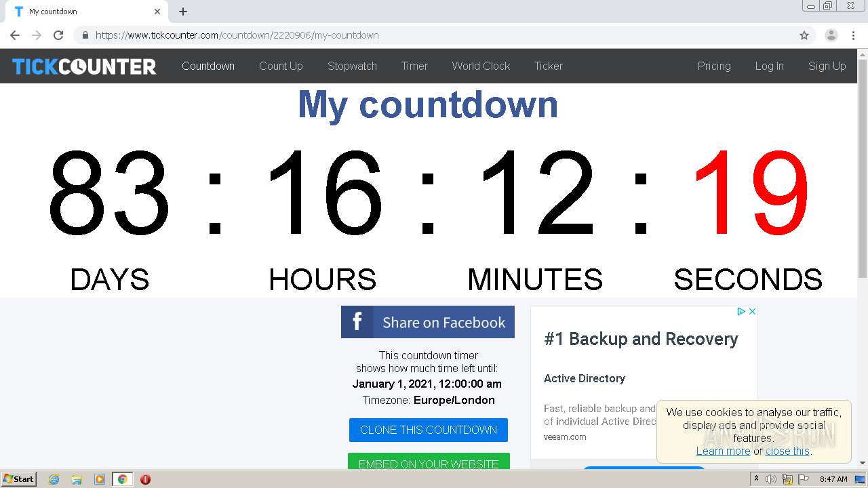
Task: Open Windows Explorer folder in taskbar
Action: pyautogui.click(x=77, y=479)
